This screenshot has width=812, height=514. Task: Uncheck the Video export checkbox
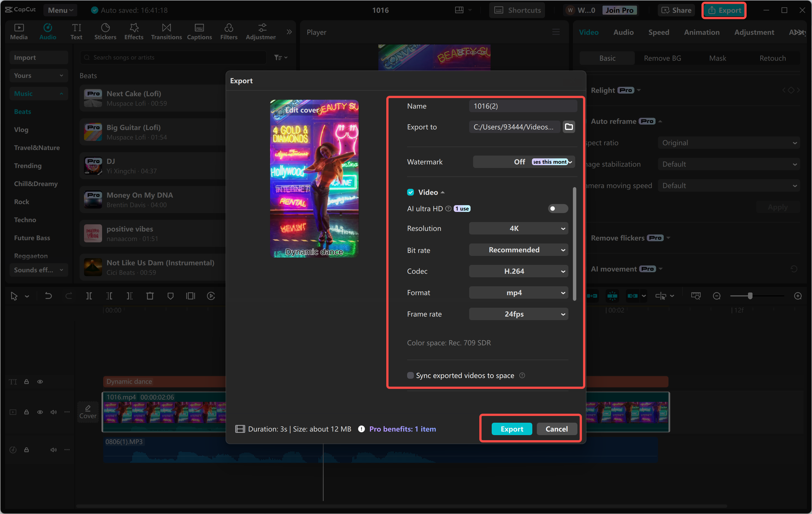pyautogui.click(x=411, y=192)
